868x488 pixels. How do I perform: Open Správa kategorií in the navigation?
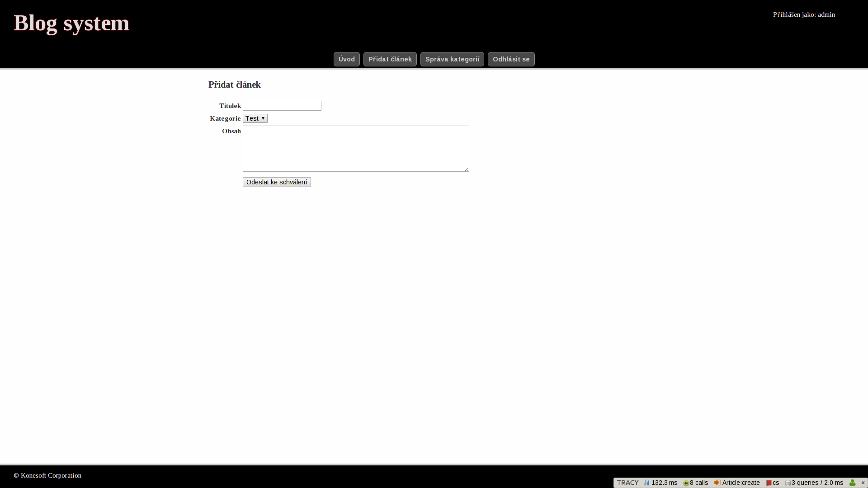[452, 59]
